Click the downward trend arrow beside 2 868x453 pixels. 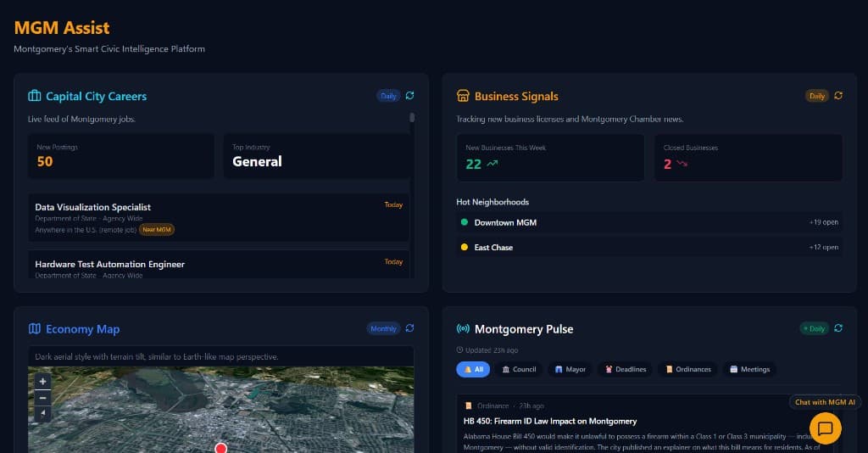[682, 164]
